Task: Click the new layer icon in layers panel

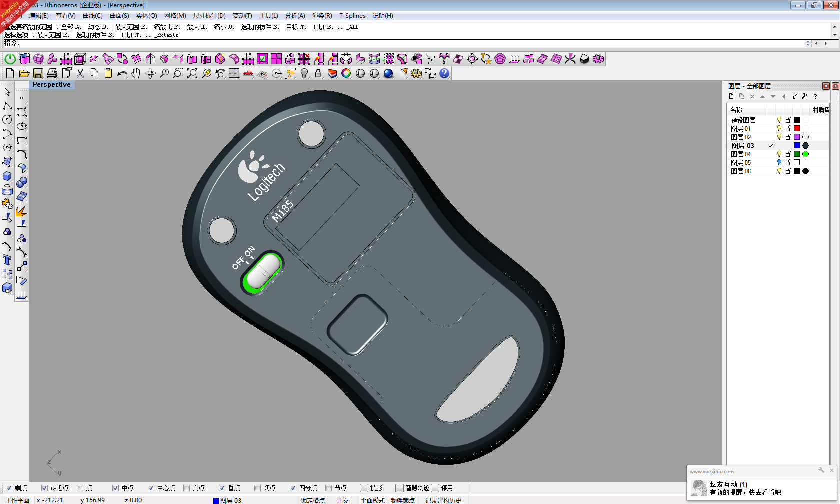Action: click(731, 96)
